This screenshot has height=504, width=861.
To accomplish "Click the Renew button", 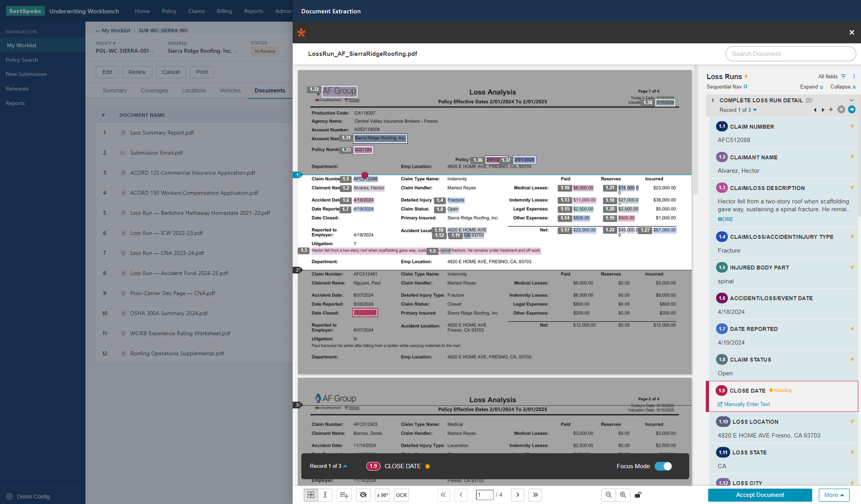I will point(137,72).
